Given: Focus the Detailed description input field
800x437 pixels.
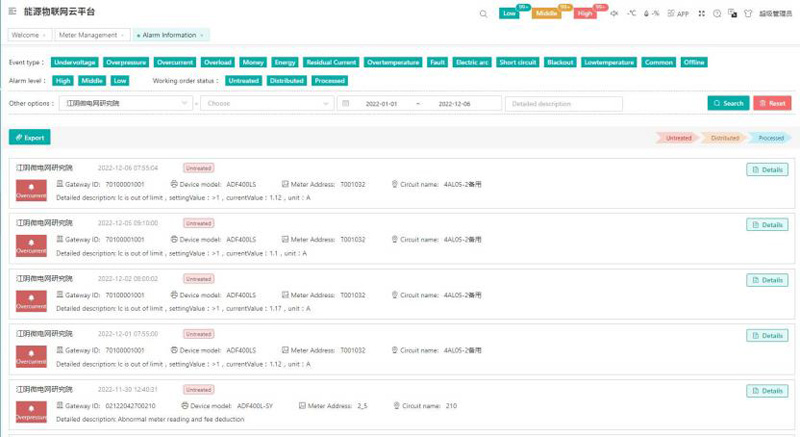Looking at the screenshot, I should point(564,103).
